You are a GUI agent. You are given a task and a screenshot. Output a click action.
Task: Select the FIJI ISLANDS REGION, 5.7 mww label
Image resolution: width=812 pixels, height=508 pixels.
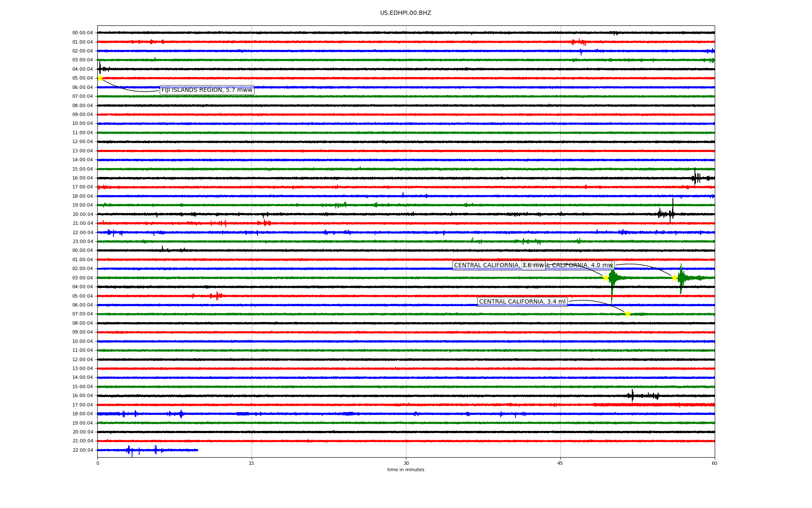point(207,90)
